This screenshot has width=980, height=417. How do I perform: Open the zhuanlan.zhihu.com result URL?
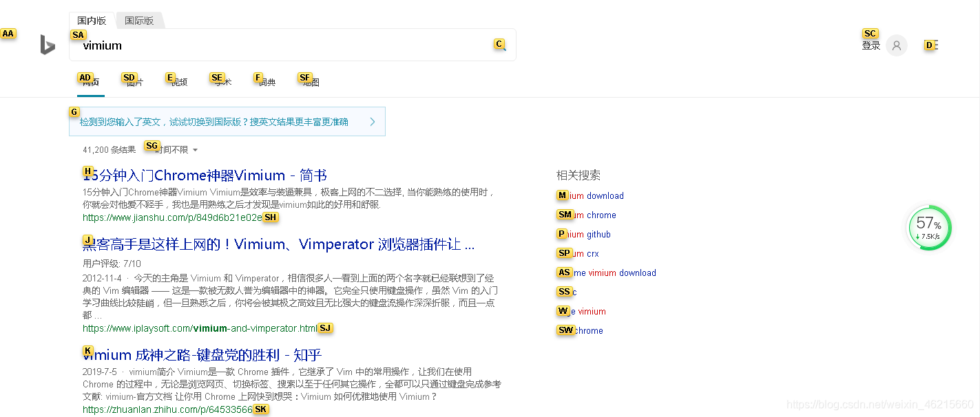click(x=167, y=409)
